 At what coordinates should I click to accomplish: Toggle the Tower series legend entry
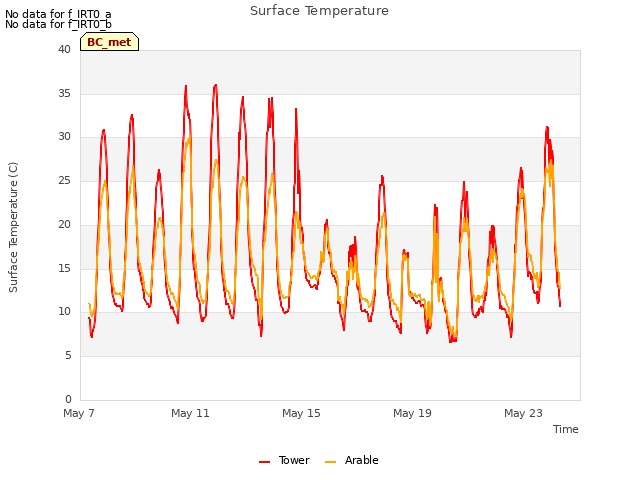point(284,460)
